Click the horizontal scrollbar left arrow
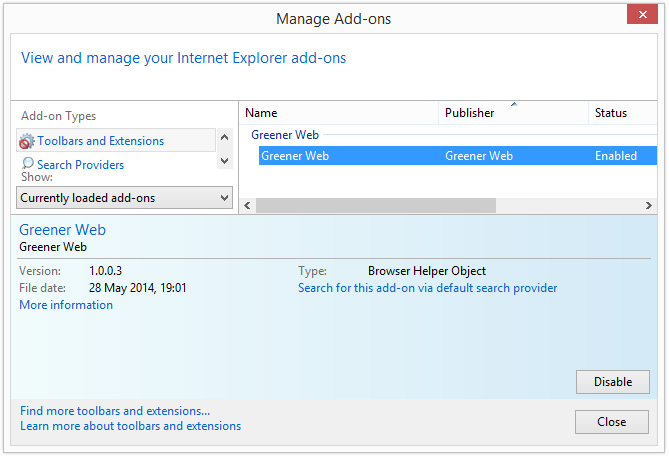Viewport: 669px width, 456px height. tap(247, 206)
